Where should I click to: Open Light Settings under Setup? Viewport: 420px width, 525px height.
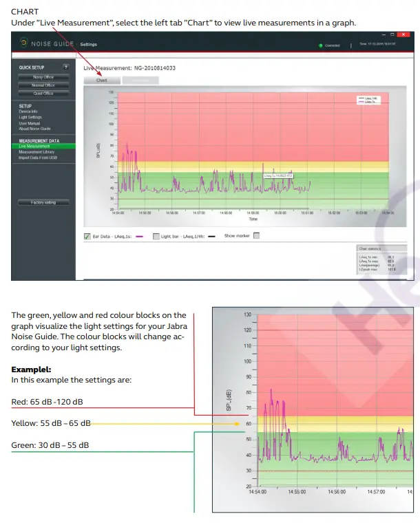point(30,117)
